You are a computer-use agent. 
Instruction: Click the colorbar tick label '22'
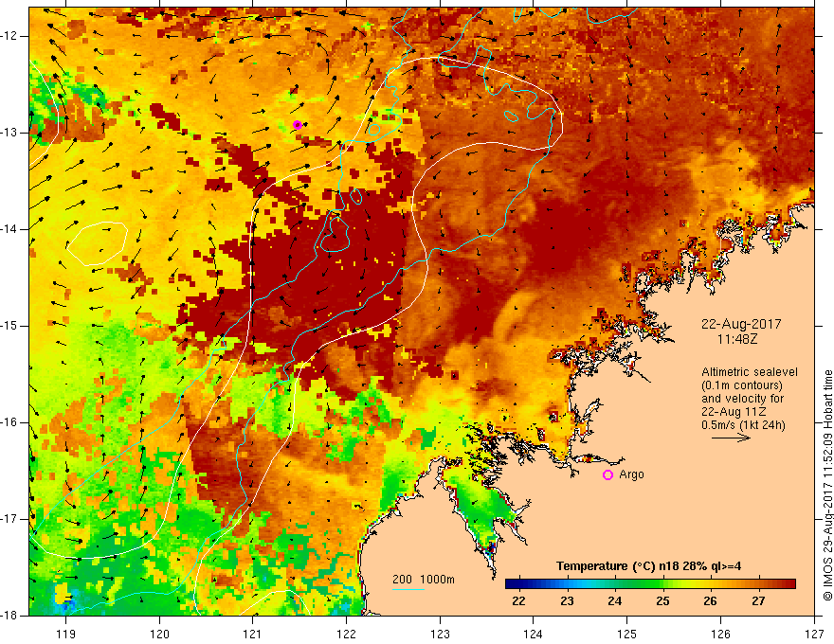pyautogui.click(x=518, y=601)
